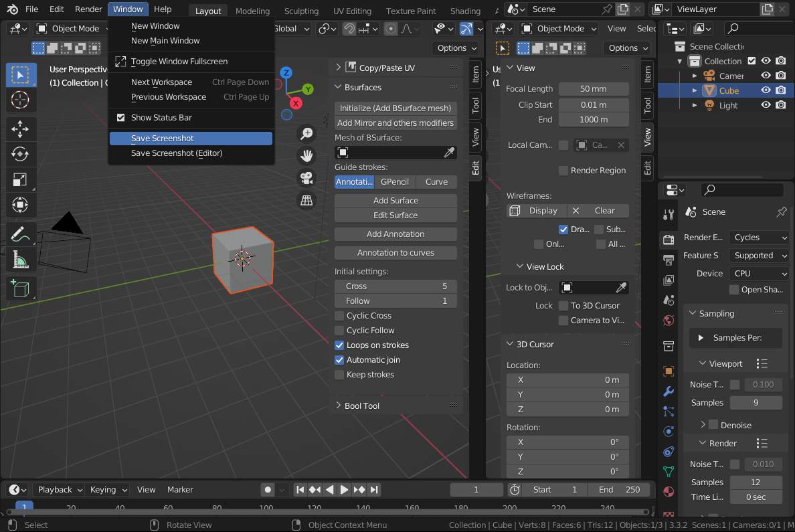Choose the Measure tool
Image resolution: width=795 pixels, height=532 pixels.
tap(20, 260)
